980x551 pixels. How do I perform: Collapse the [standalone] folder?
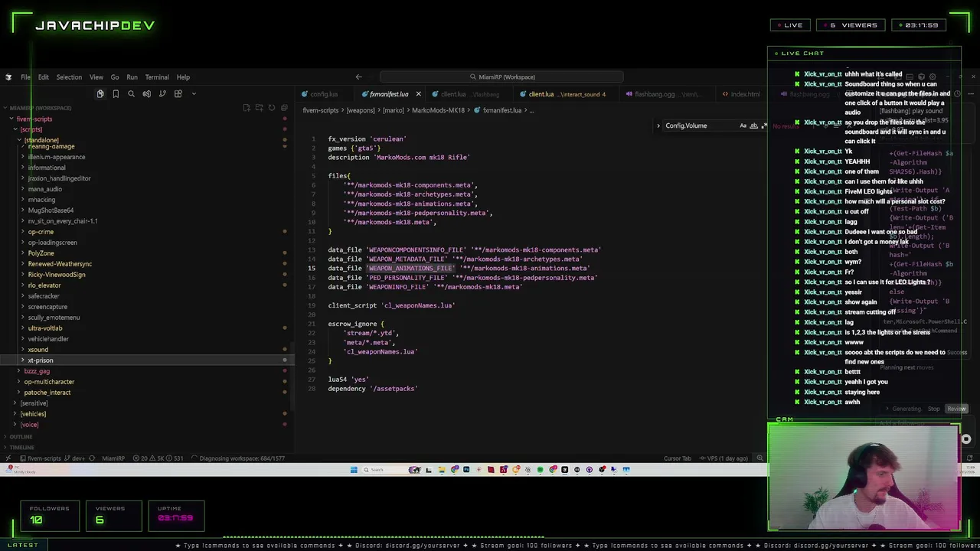point(41,140)
